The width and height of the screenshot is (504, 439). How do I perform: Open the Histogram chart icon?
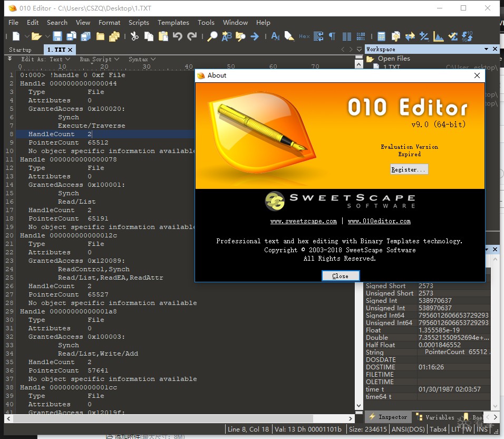(439, 36)
